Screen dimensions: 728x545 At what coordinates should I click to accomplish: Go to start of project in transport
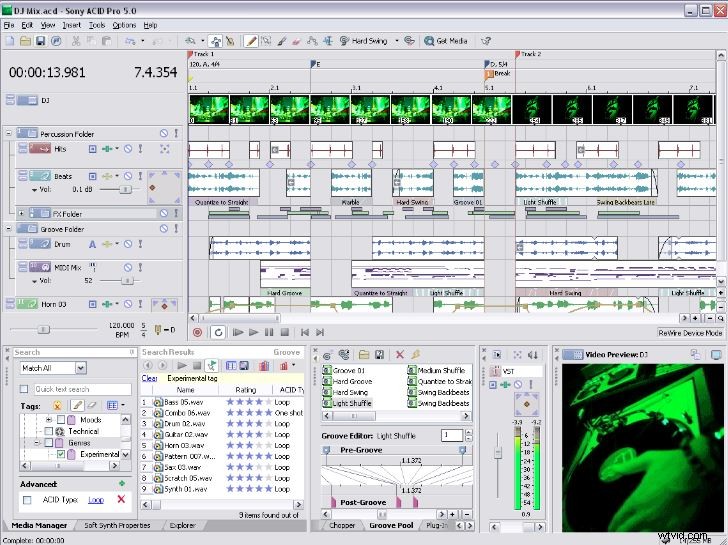point(305,332)
